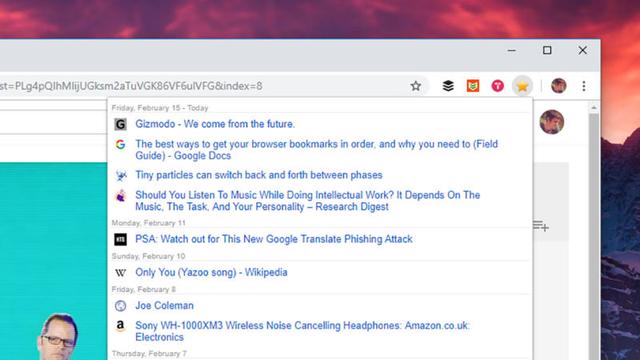Viewport: 640px width, 360px height.
Task: Open the Google Docs bookmarks Field Guide link
Action: click(x=317, y=150)
